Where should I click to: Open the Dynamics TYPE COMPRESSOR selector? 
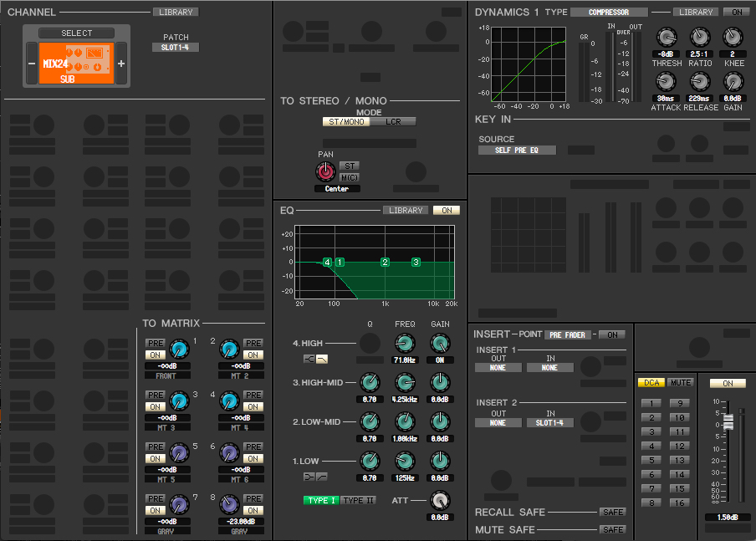[609, 12]
